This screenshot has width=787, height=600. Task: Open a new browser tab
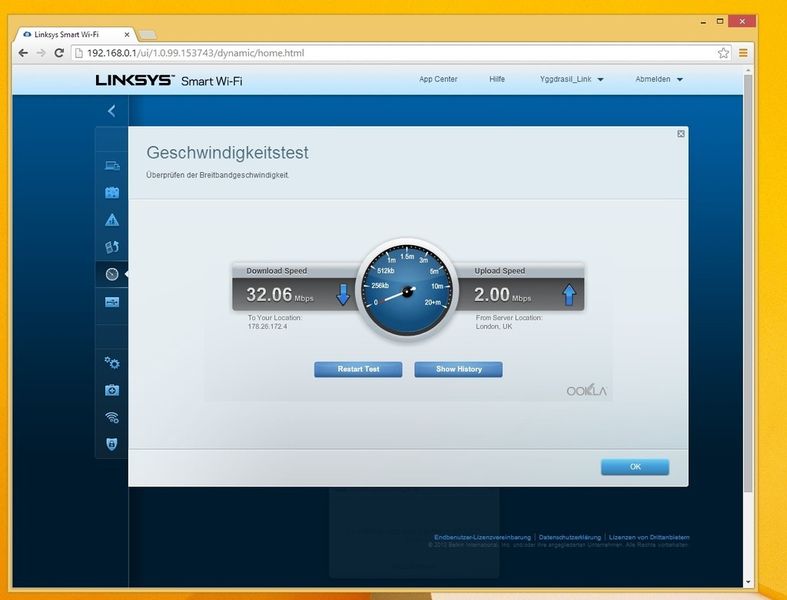point(147,35)
